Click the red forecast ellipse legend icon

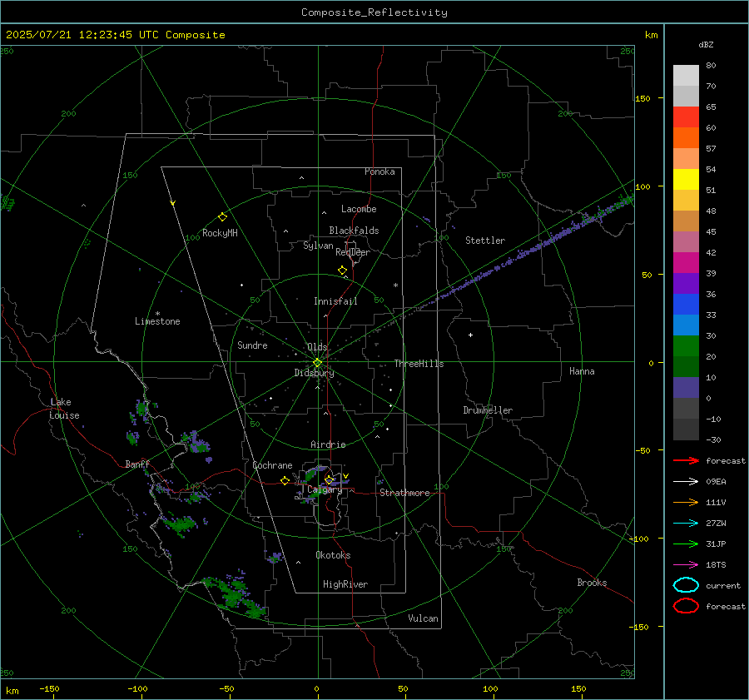click(686, 606)
